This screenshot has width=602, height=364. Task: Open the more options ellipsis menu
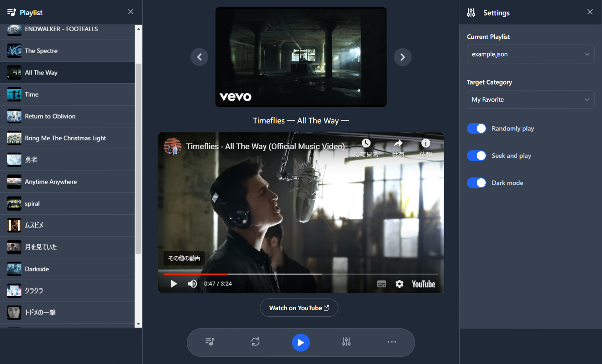(392, 342)
